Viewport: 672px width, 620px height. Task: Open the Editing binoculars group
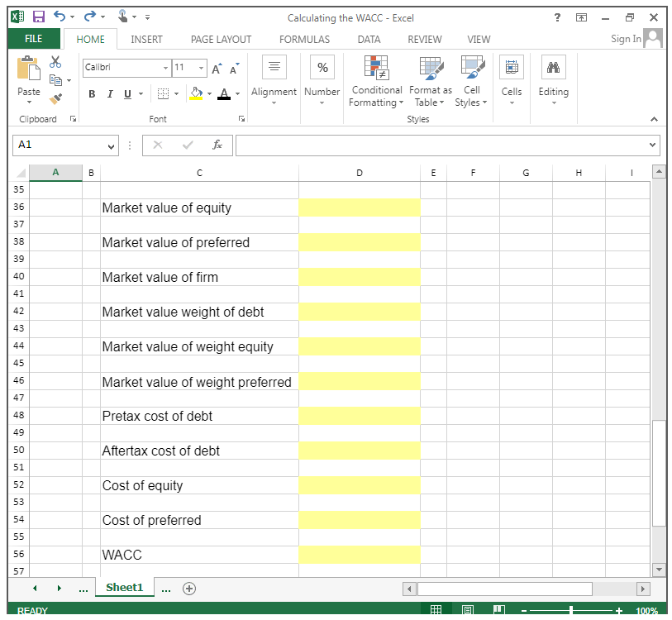[x=553, y=80]
